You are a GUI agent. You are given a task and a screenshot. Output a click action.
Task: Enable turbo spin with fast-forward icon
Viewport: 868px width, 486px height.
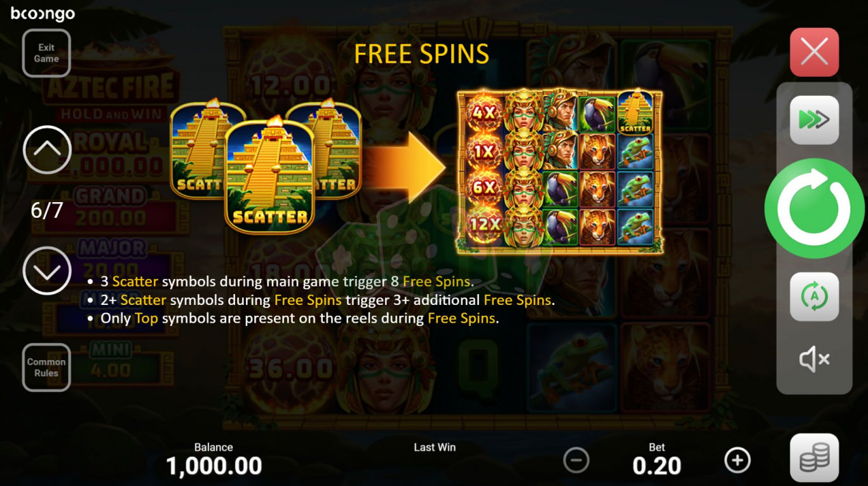pos(814,119)
